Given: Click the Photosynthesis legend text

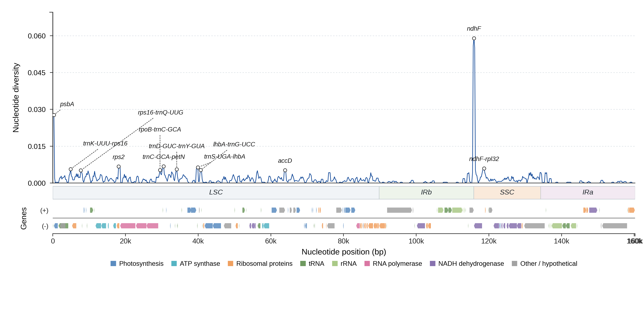Looking at the screenshot, I should click(141, 264).
